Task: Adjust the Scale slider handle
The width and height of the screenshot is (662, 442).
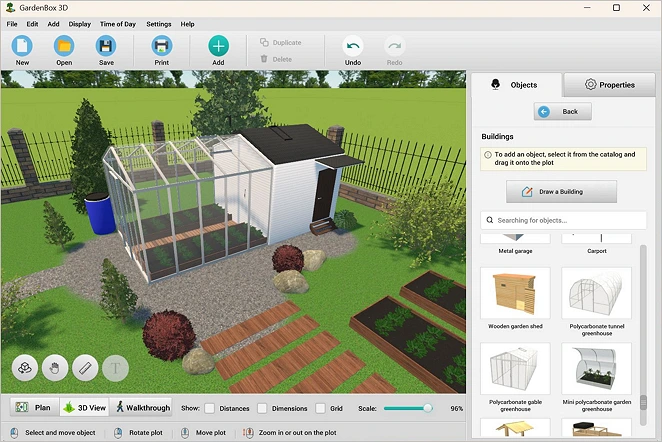Action: [428, 408]
